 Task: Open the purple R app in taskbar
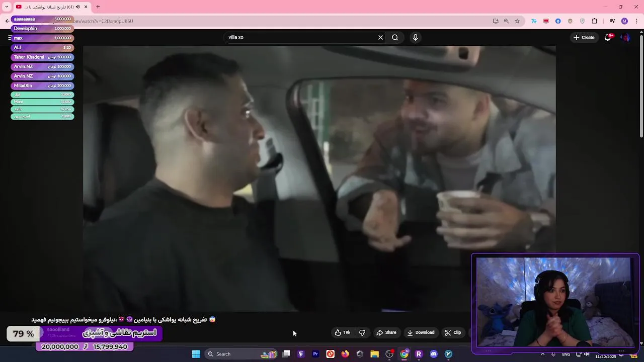(419, 354)
